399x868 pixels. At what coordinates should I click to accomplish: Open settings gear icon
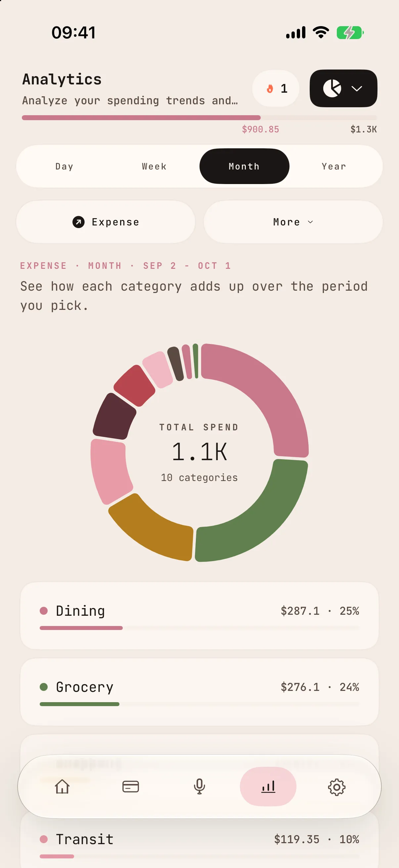point(337,788)
